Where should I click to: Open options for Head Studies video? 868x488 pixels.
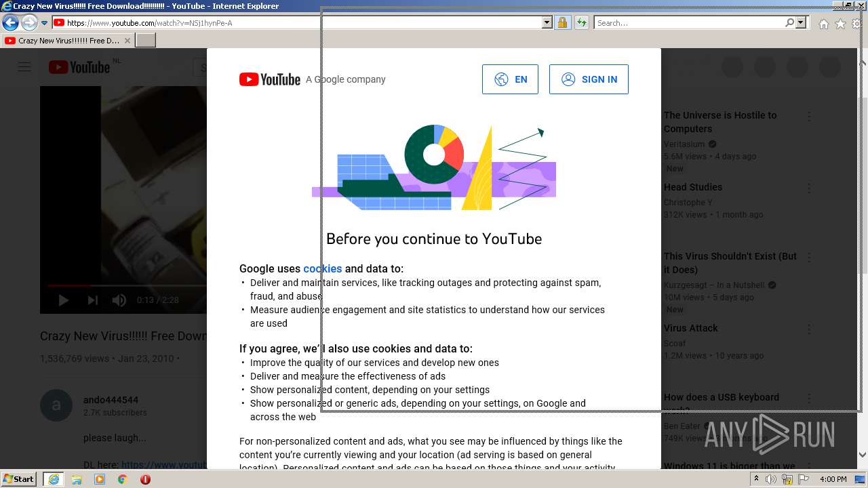click(809, 188)
